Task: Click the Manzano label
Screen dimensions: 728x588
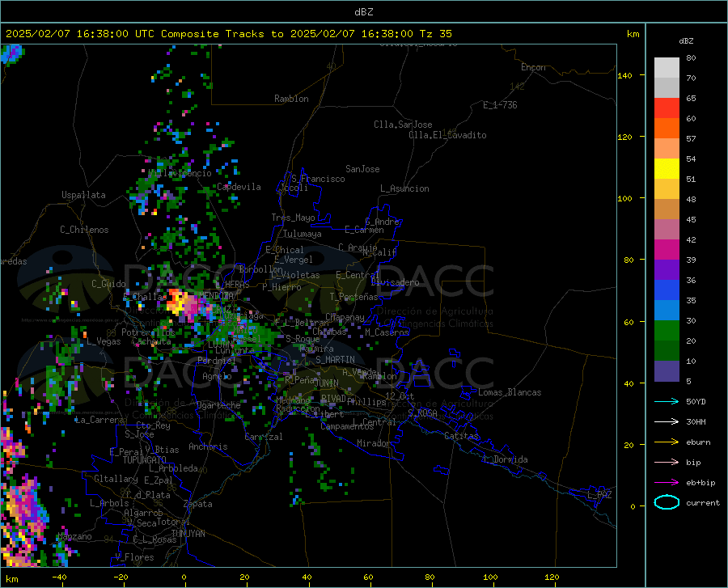Action: point(74,536)
